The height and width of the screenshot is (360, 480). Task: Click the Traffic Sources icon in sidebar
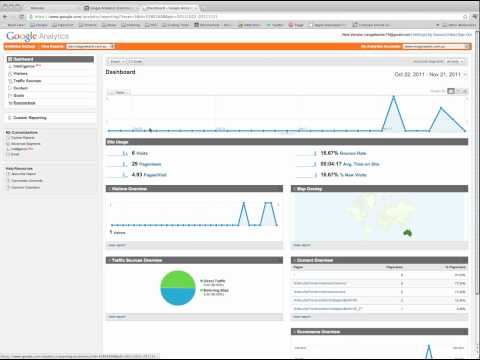tap(10, 81)
